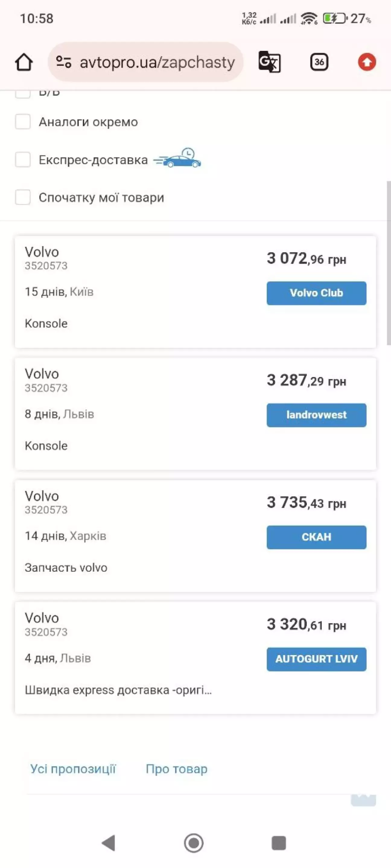Screen dimensions: 391x868
Task: Choose the AUTOGURT LVIV seller button
Action: tap(316, 659)
